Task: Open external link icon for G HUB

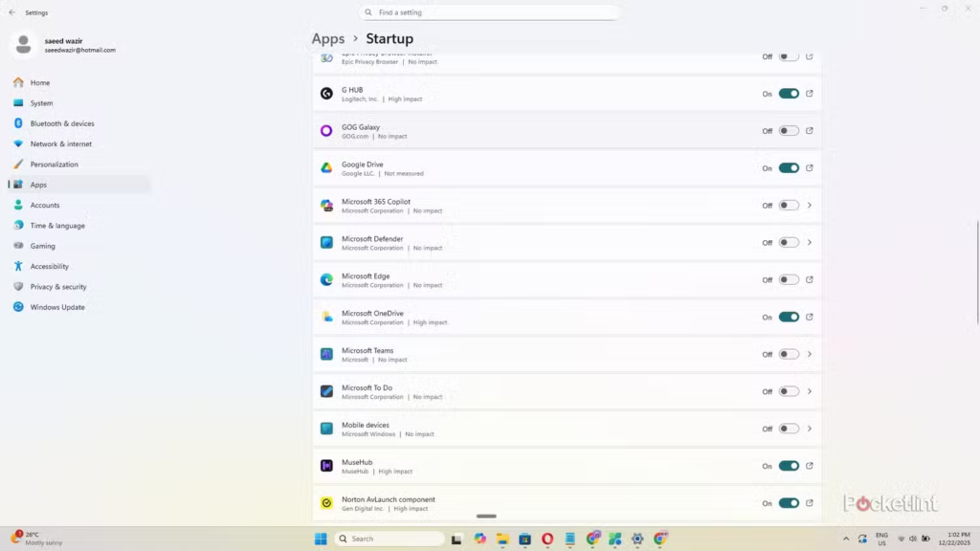Action: point(810,94)
